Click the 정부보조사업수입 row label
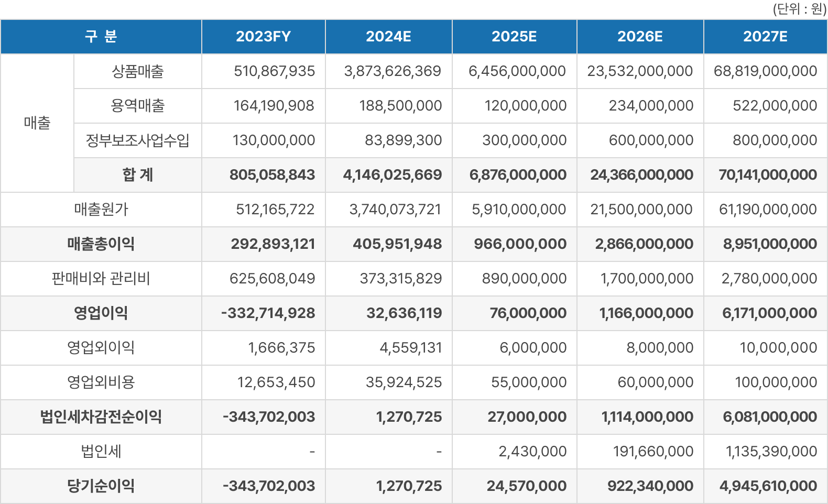The width and height of the screenshot is (828, 504). coord(138,140)
